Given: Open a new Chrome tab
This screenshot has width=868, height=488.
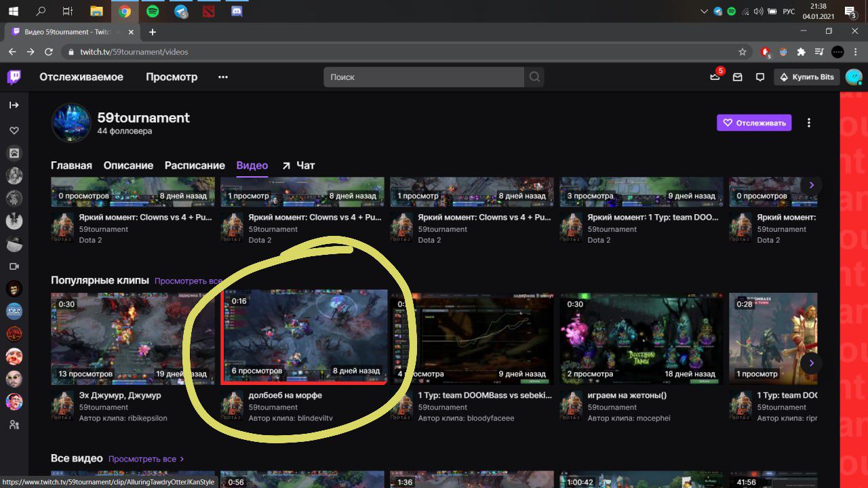Looking at the screenshot, I should point(153,32).
